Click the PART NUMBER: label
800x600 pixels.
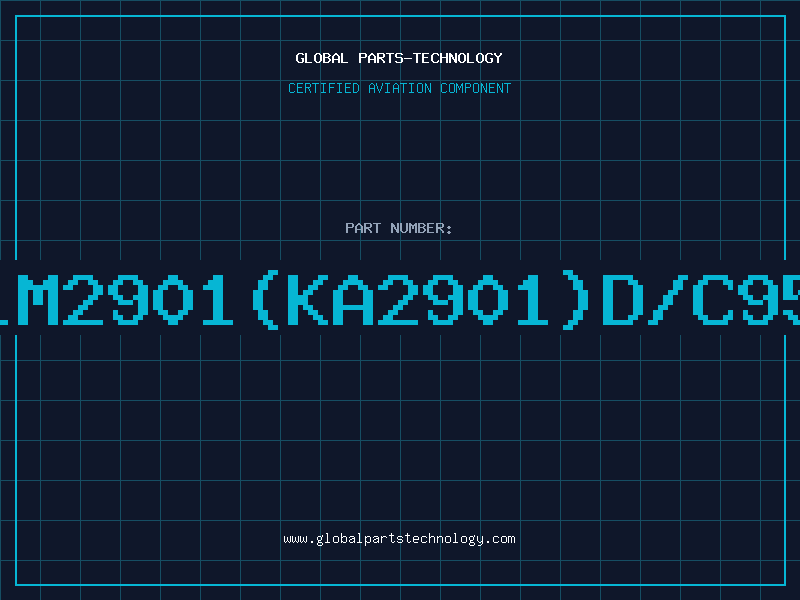398,228
